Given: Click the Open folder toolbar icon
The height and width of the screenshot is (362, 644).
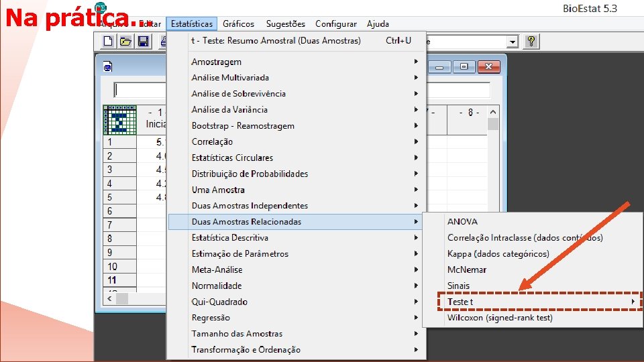Looking at the screenshot, I should point(125,42).
